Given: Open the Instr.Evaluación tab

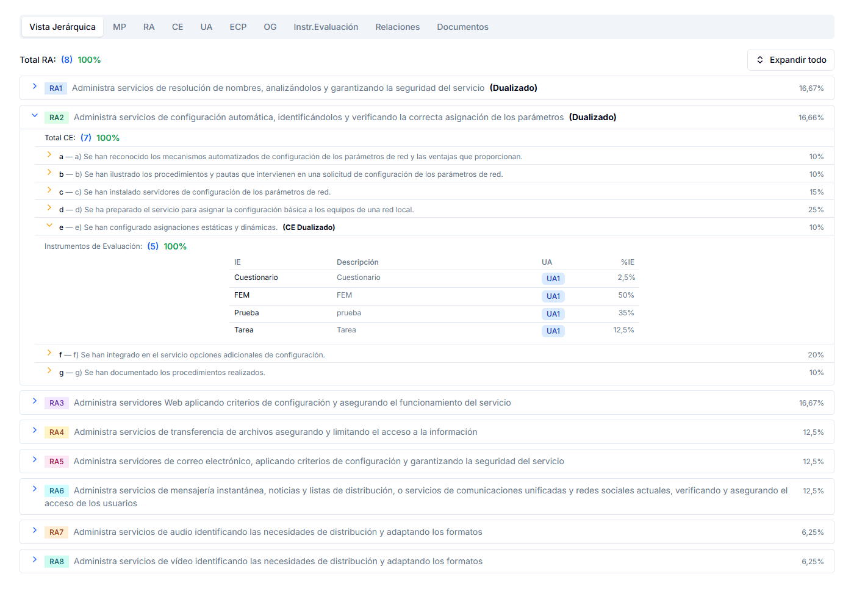Looking at the screenshot, I should tap(326, 27).
